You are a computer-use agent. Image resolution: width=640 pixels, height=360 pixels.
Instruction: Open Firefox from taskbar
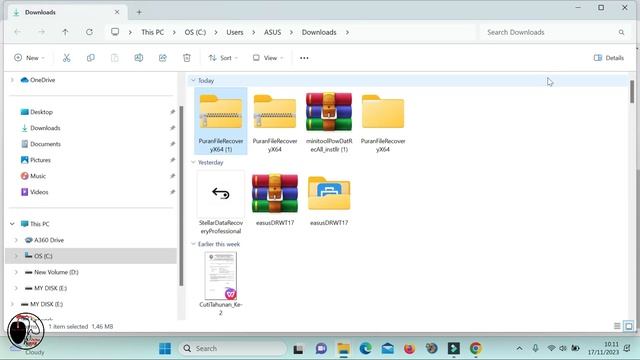tap(409, 349)
